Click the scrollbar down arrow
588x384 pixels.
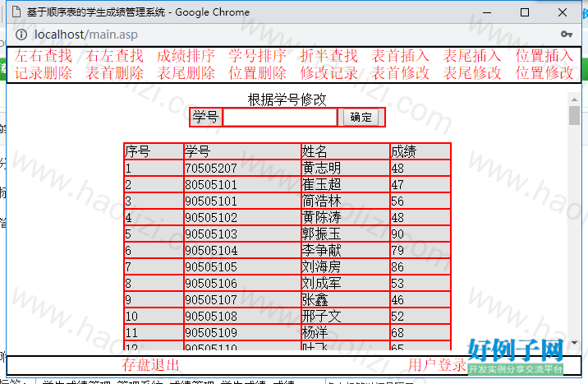(x=574, y=343)
